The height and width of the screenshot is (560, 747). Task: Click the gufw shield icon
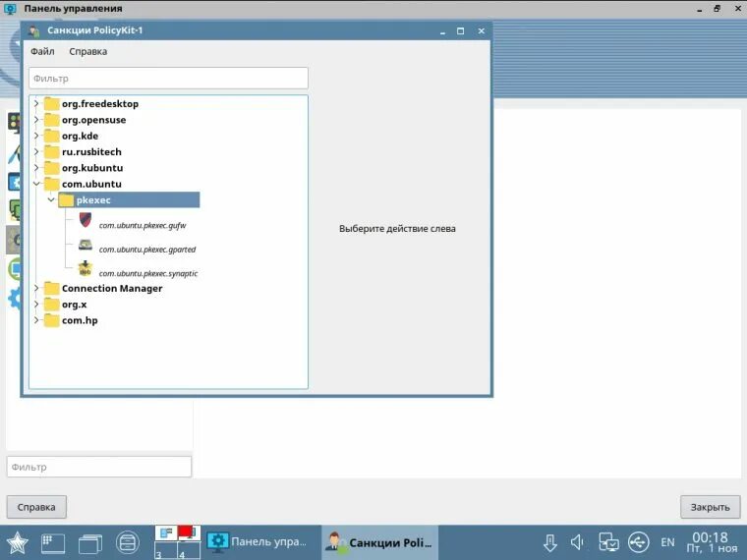click(x=86, y=219)
